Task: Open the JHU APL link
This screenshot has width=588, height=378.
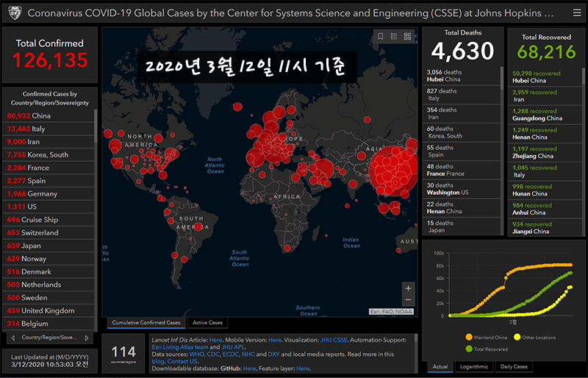Action: coord(233,347)
